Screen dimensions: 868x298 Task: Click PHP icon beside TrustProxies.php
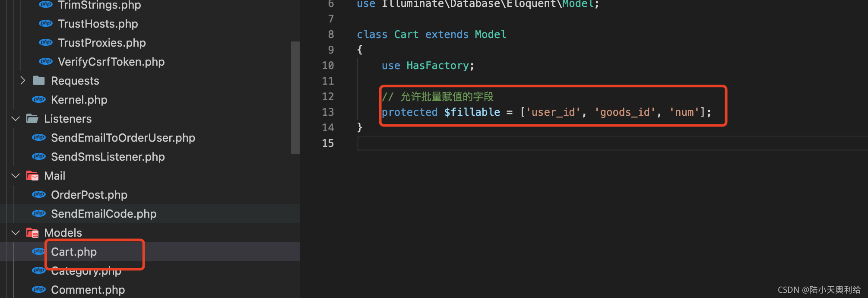(46, 42)
